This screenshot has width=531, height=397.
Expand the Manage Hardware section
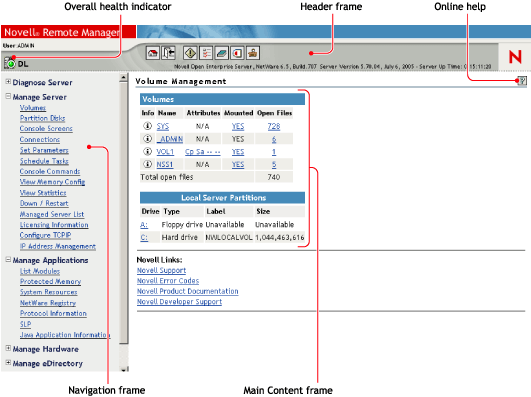(x=8, y=348)
